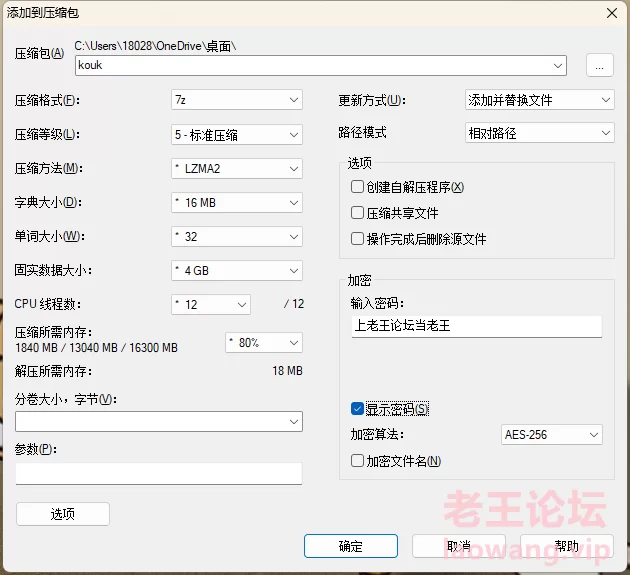Open the 压缩格式 7z dropdown
The image size is (630, 575).
[x=236, y=100]
